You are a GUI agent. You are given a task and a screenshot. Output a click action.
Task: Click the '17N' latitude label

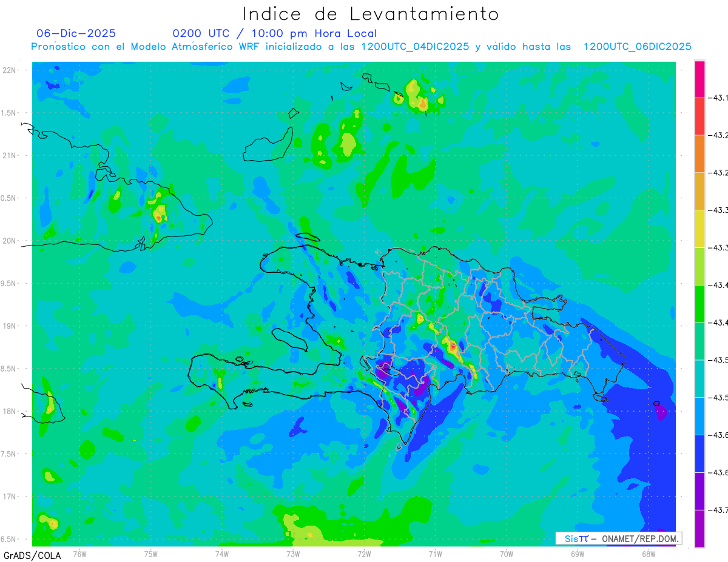tap(10, 497)
